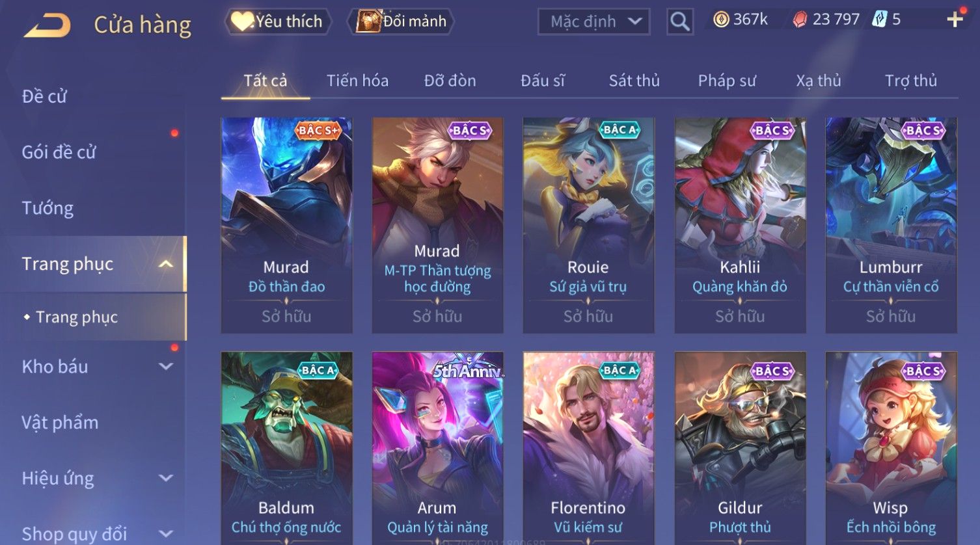Open Kahlii Quàng khăn đỏ skin card
The width and height of the screenshot is (980, 545).
740,225
